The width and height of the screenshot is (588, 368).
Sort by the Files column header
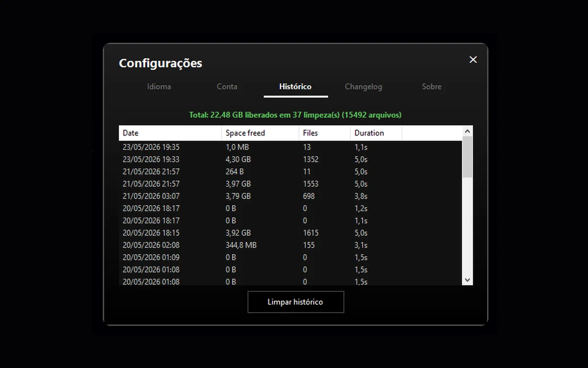click(325, 133)
